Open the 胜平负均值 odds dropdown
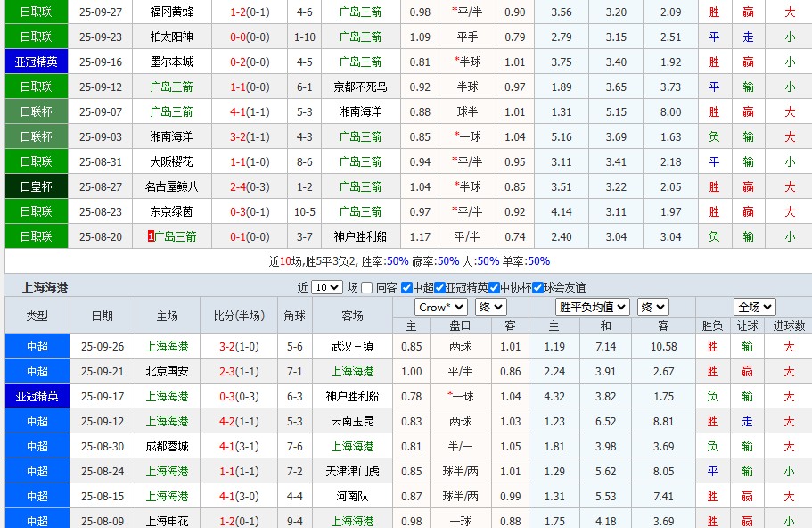This screenshot has height=528, width=812. 594,306
